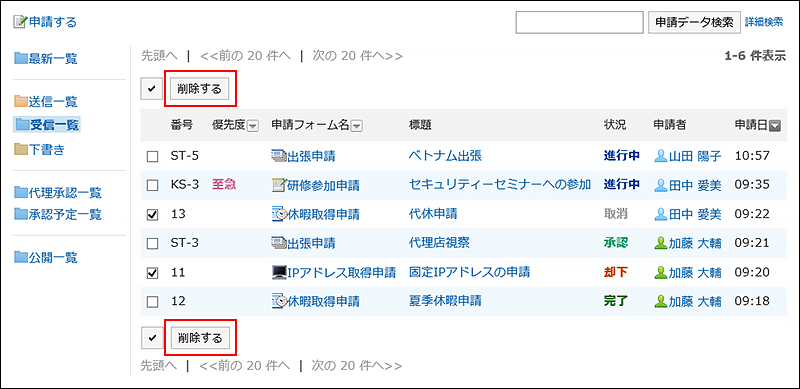Click the 却下 status text
This screenshot has height=389, width=800.
click(x=616, y=273)
